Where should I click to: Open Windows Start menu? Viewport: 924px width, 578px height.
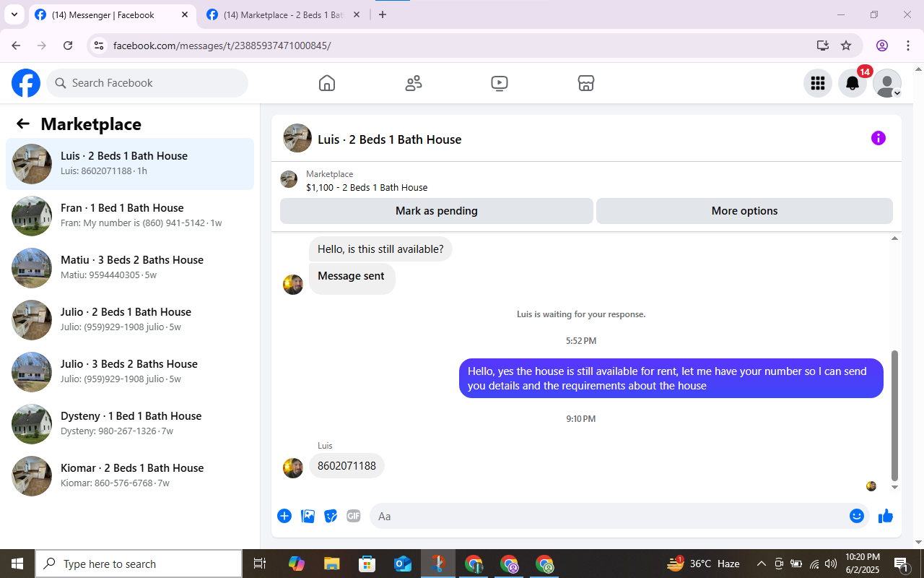coord(17,564)
